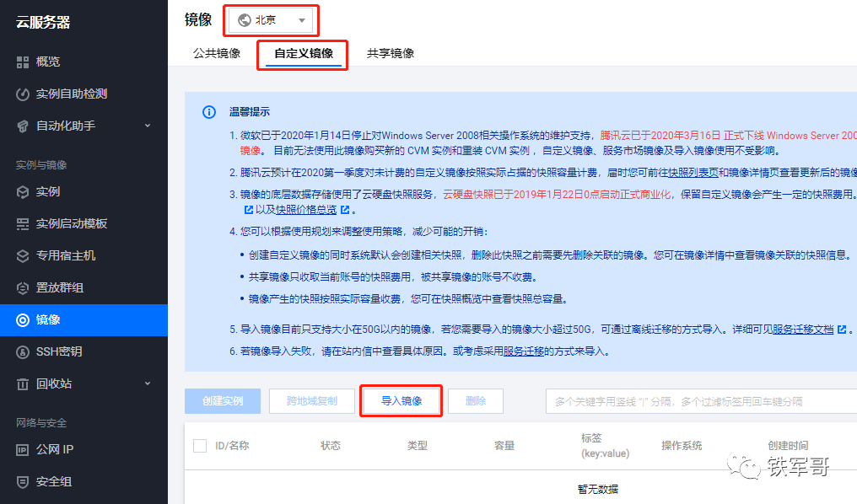Open the 服务迁移文档 link in tip 5
This screenshot has height=504, width=857.
point(803,330)
